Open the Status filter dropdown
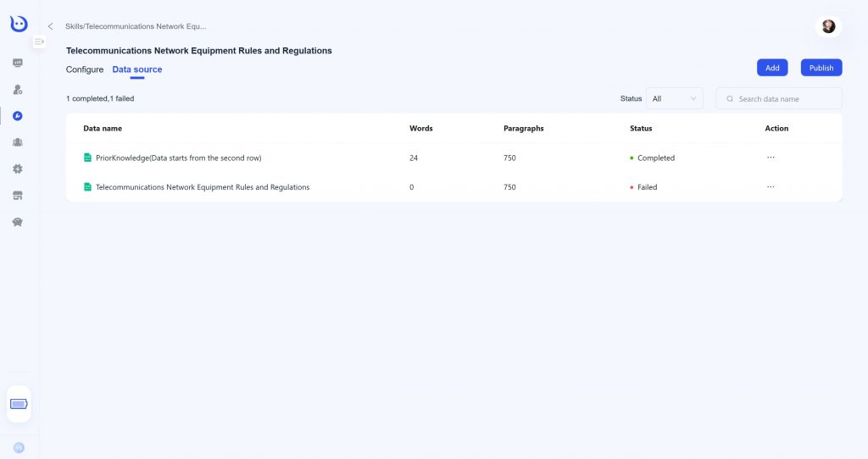The height and width of the screenshot is (459, 868). 674,99
